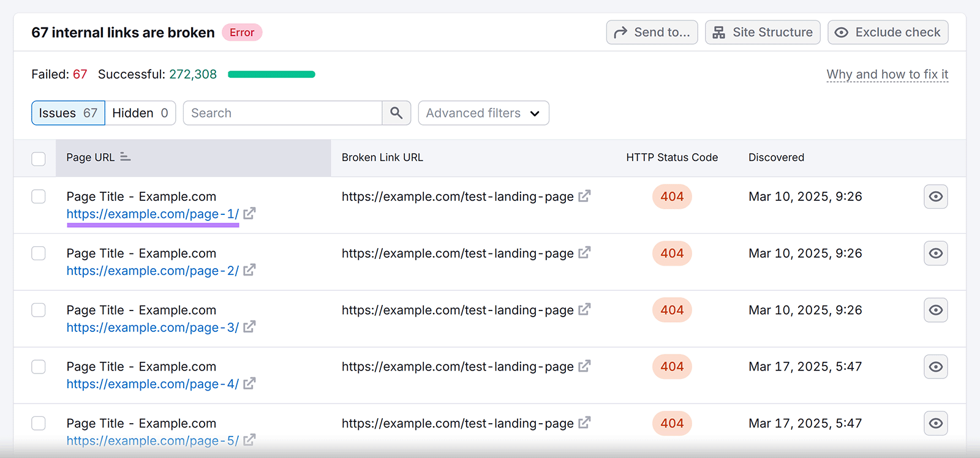This screenshot has height=458, width=980.
Task: Hide the page-4 issue with eye icon
Action: click(x=935, y=367)
